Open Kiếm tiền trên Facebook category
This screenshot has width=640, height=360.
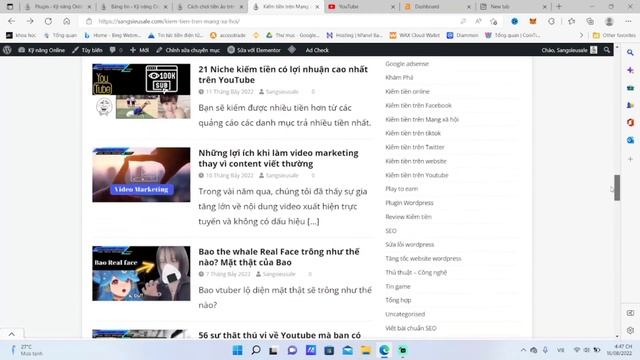click(x=418, y=105)
